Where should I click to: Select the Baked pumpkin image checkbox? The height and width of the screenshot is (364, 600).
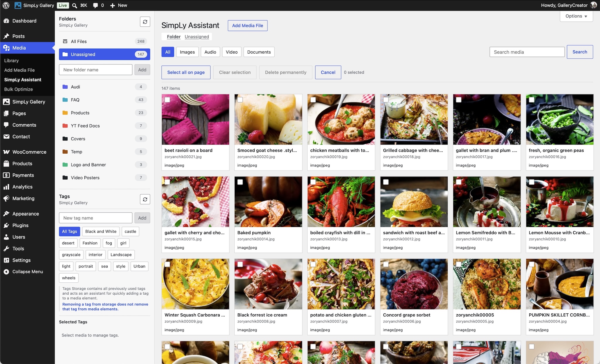pos(240,182)
